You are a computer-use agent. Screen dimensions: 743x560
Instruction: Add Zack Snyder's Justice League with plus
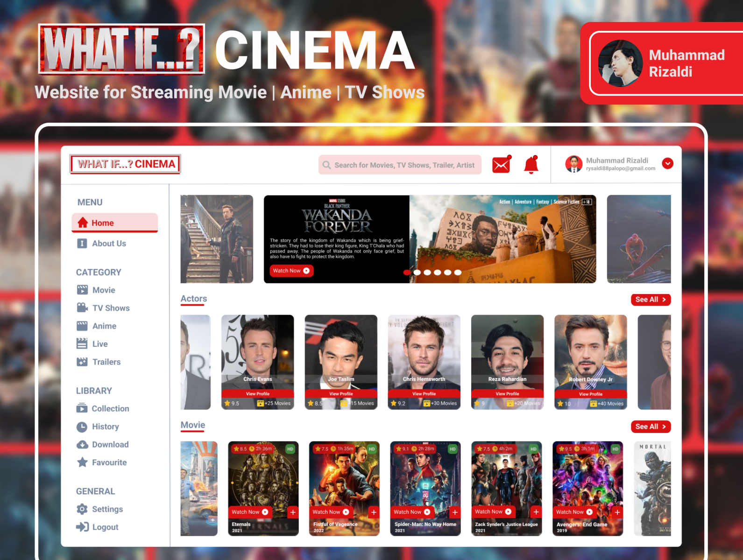tap(536, 512)
